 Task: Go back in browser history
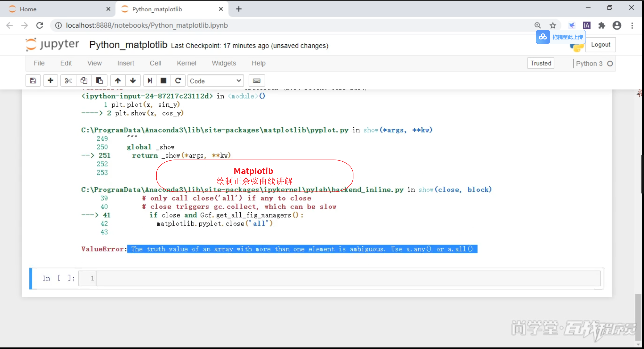(10, 25)
